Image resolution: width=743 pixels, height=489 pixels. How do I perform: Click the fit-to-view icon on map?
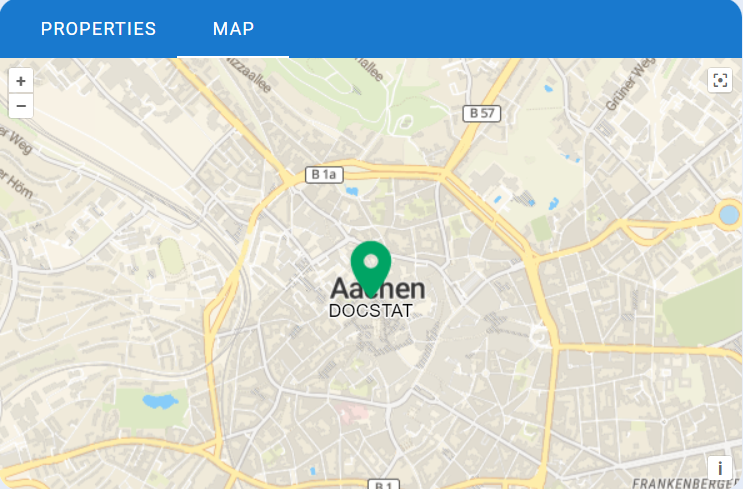tap(720, 80)
